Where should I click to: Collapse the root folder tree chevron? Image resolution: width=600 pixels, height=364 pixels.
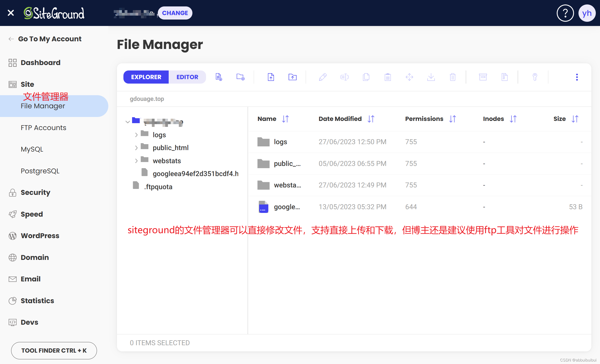[128, 122]
